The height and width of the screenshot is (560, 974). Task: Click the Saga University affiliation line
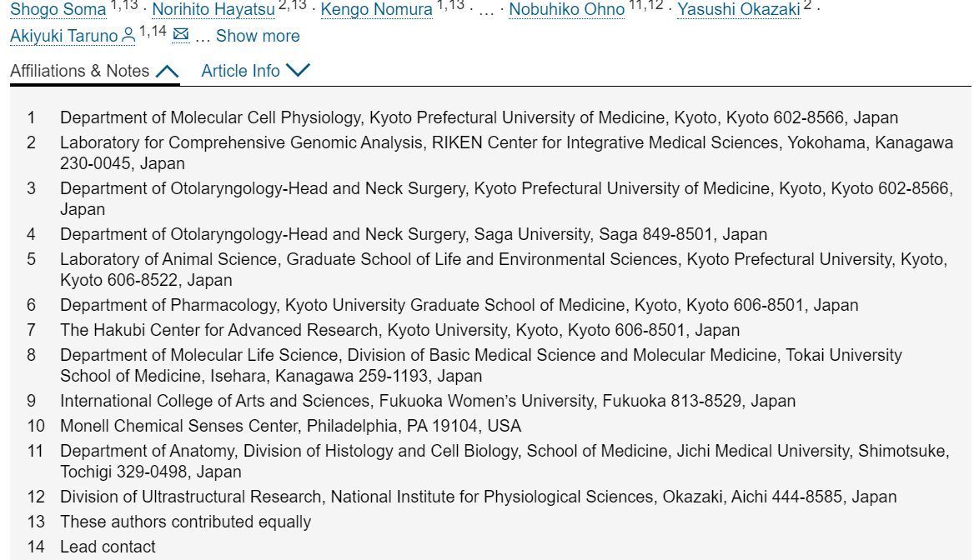(413, 234)
